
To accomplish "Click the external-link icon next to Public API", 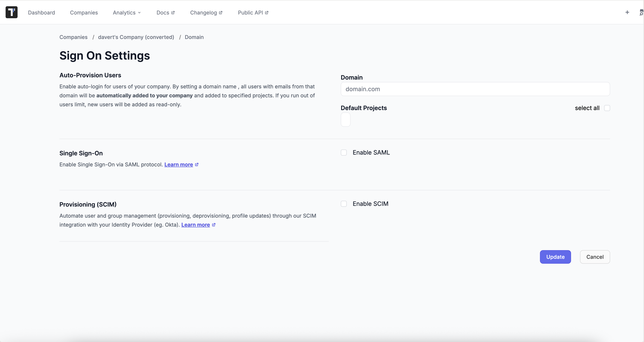I will 267,12.
